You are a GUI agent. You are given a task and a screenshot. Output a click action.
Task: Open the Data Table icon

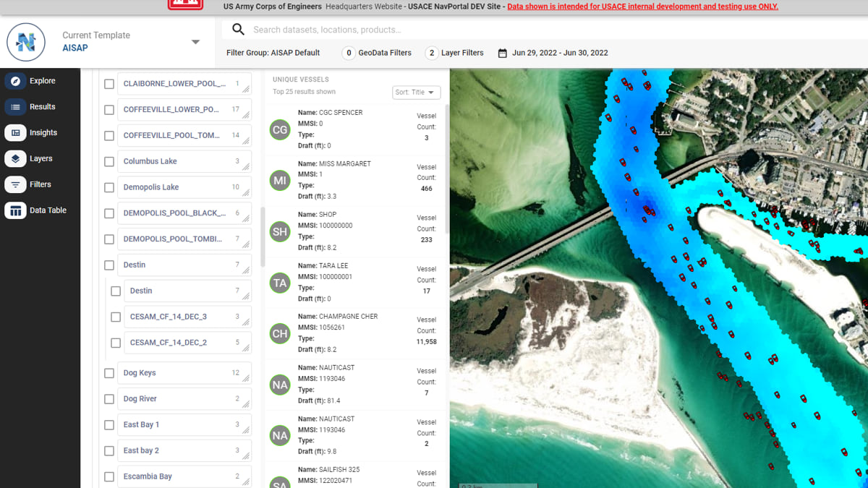(15, 210)
